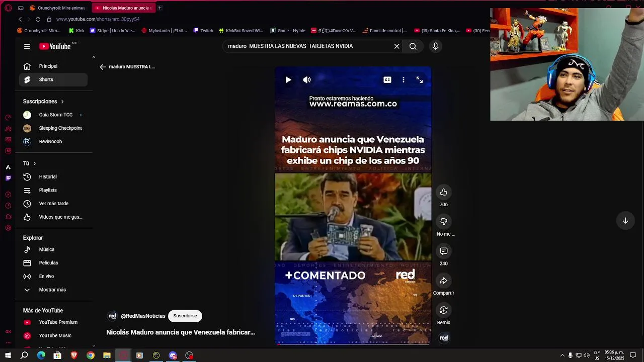644x362 pixels.
Task: Open Twitch in the Opera GX sidebar
Action: [8, 178]
